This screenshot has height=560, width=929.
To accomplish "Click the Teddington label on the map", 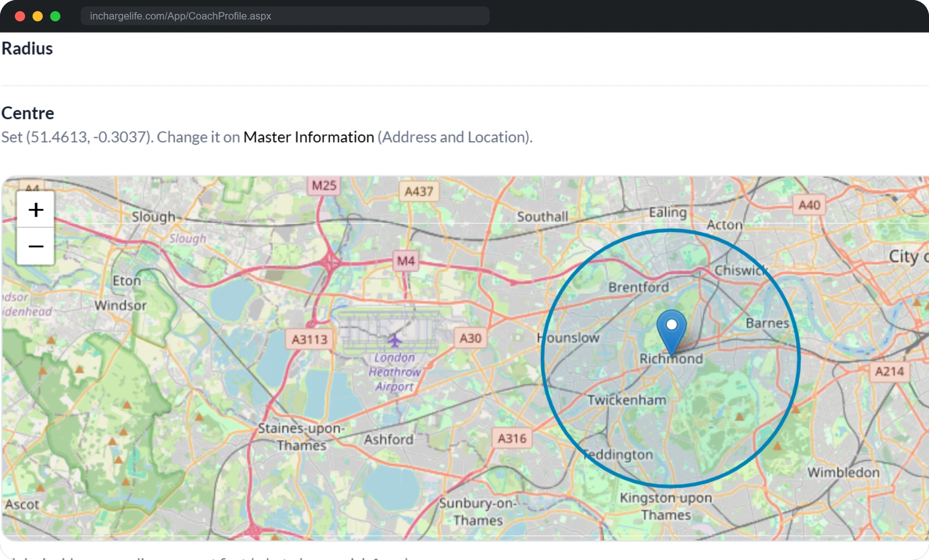I will point(618,454).
